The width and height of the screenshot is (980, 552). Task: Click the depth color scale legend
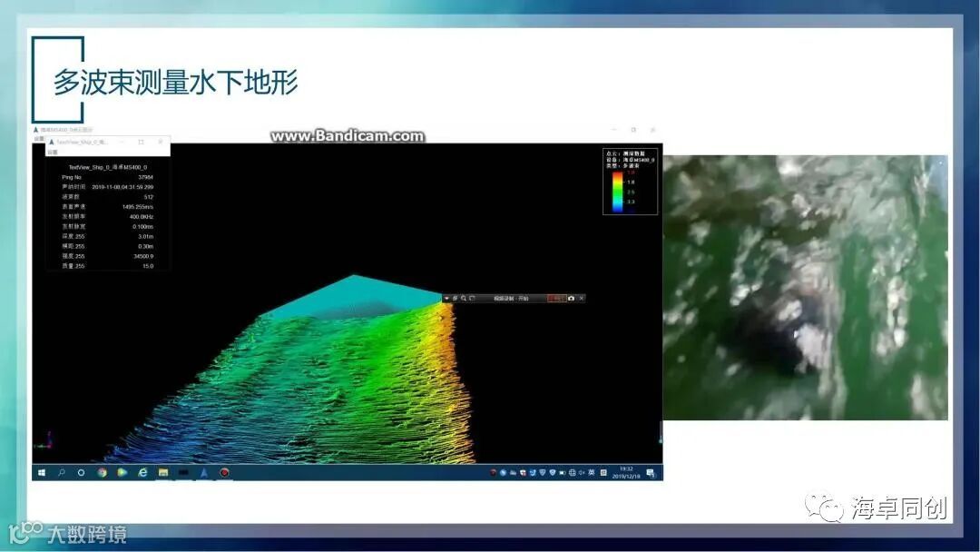(x=620, y=191)
